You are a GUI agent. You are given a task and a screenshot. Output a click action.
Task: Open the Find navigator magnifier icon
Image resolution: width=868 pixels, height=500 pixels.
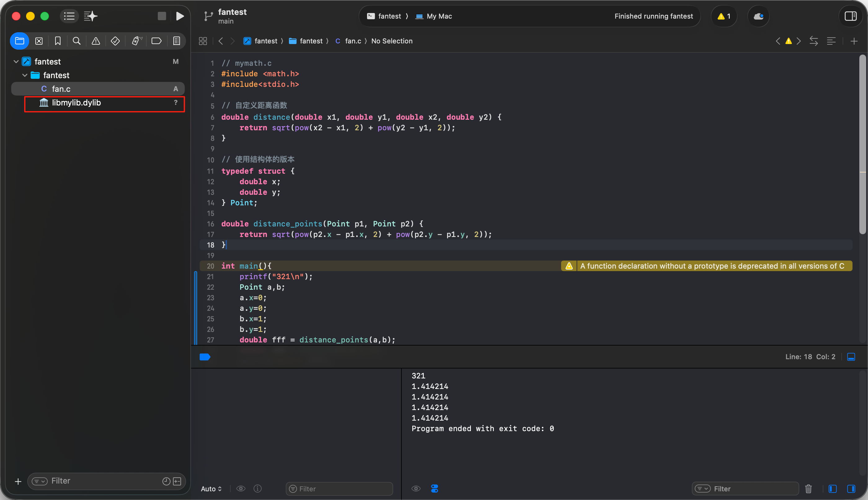pyautogui.click(x=77, y=41)
